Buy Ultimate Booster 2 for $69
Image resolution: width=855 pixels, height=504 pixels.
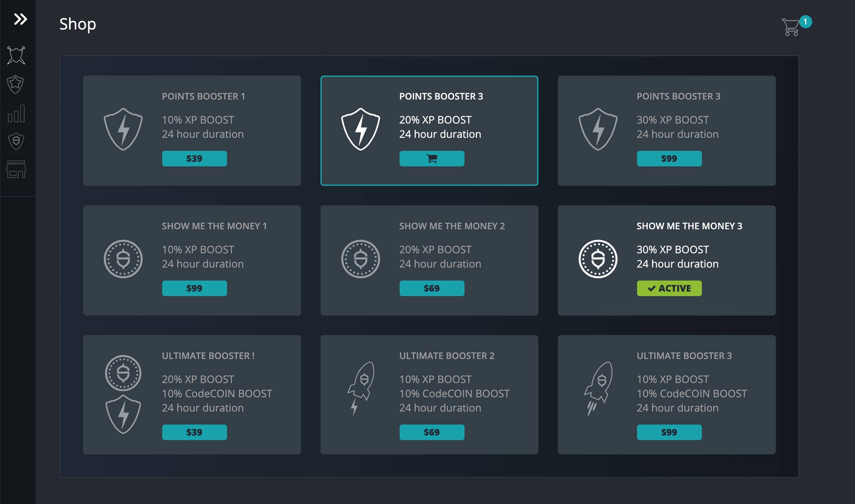tap(432, 432)
